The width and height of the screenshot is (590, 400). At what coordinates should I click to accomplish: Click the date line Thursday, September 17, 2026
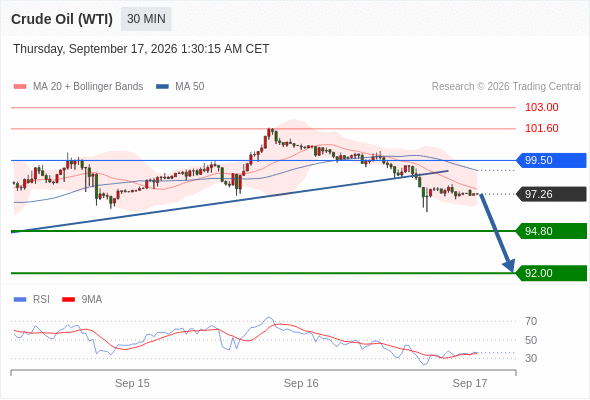coord(141,49)
